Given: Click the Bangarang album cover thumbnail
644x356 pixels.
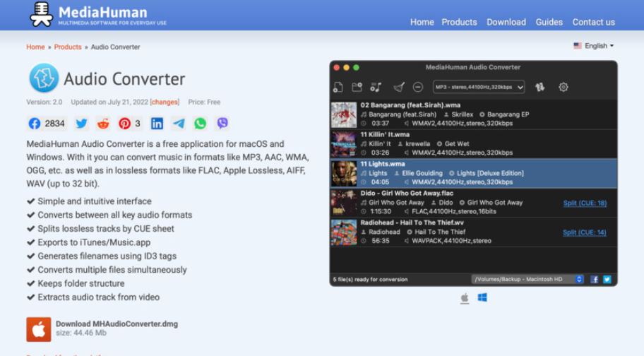Looking at the screenshot, I should [x=344, y=114].
